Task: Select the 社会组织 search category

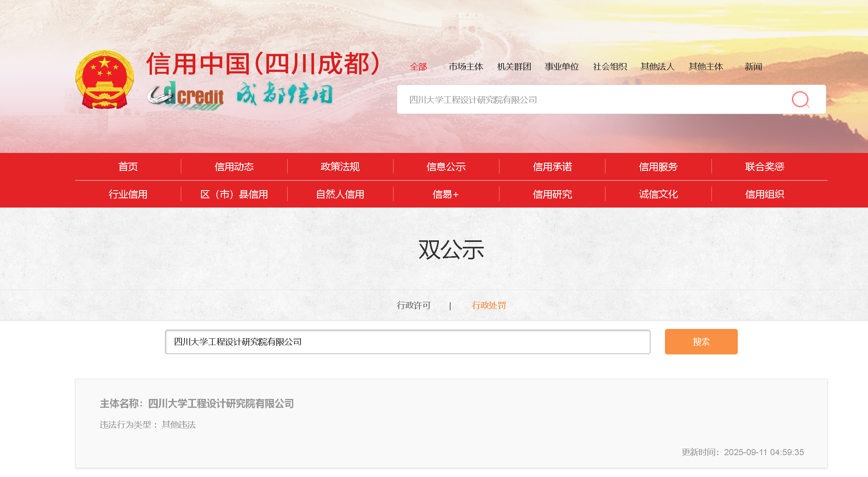Action: coord(610,67)
